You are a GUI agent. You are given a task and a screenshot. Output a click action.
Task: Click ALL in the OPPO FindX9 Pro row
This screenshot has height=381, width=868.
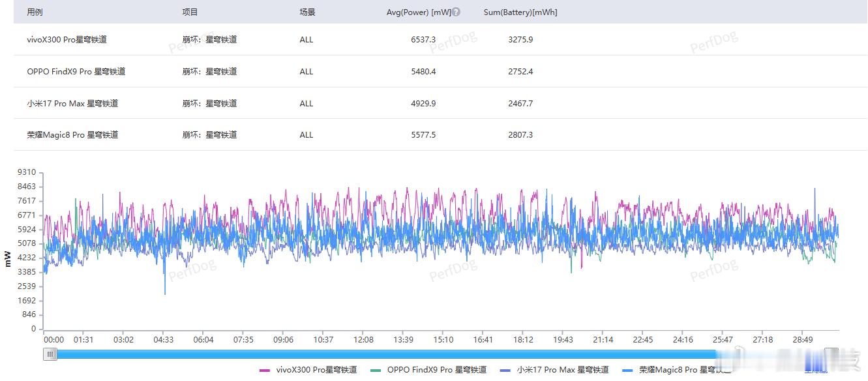coord(307,72)
